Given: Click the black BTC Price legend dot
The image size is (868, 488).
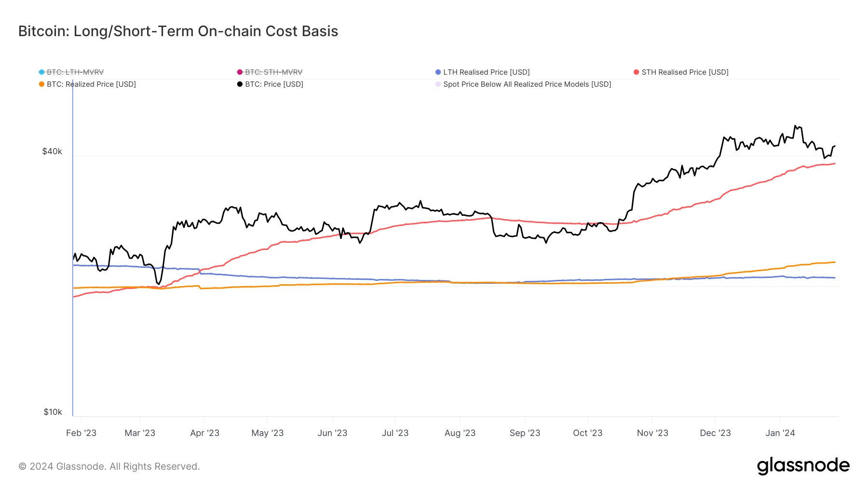Looking at the screenshot, I should point(240,84).
